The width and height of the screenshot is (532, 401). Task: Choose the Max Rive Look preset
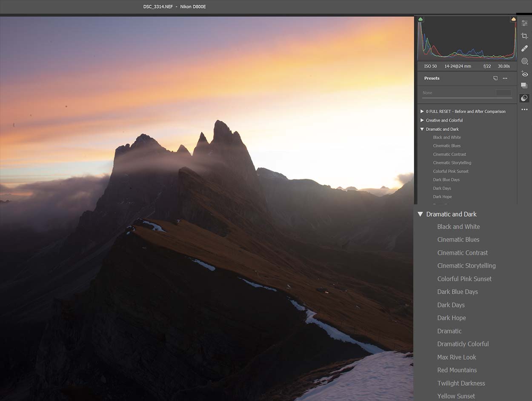click(456, 357)
